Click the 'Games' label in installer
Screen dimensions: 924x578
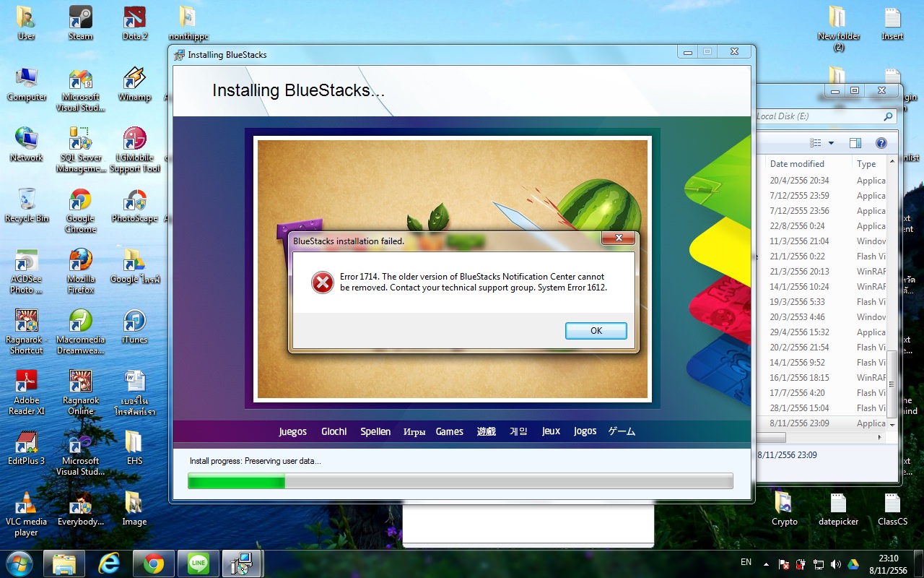pyautogui.click(x=449, y=431)
